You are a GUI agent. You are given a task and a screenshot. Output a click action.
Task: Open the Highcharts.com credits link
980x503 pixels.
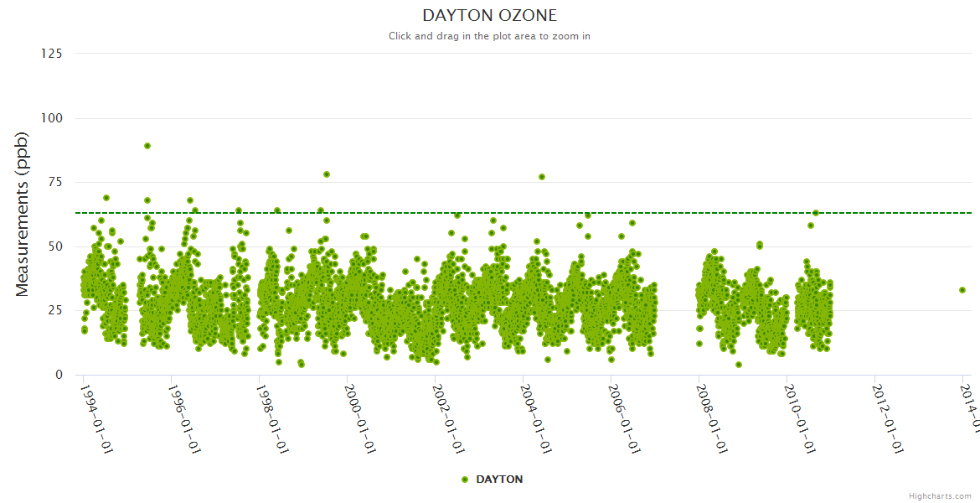tap(940, 496)
